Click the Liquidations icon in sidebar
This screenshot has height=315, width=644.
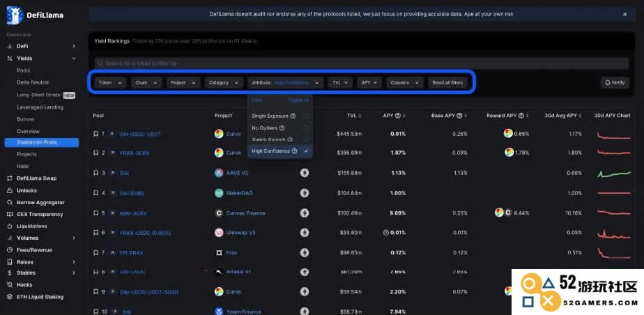(10, 226)
